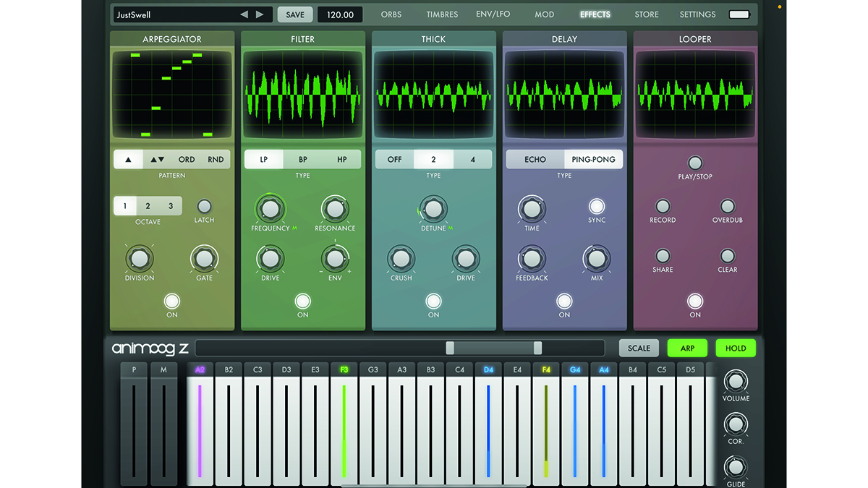This screenshot has width=868, height=488.
Task: Set arpeggiator octave to 2
Action: pyautogui.click(x=148, y=206)
